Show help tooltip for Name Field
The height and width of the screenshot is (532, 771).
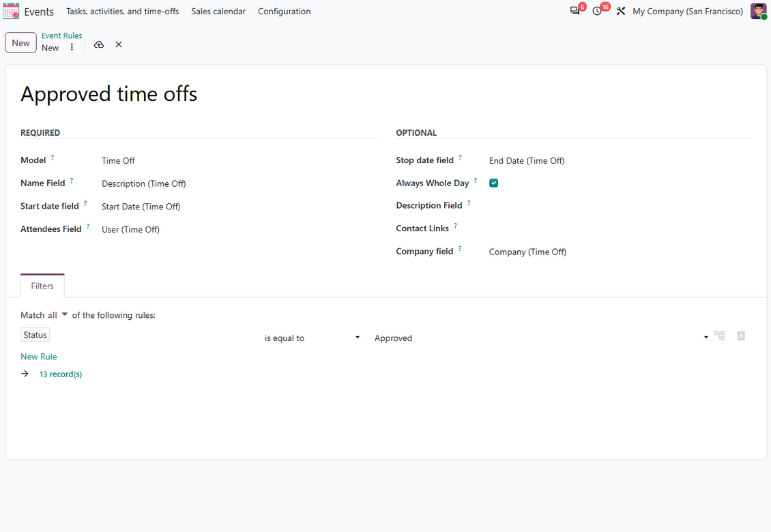(71, 181)
